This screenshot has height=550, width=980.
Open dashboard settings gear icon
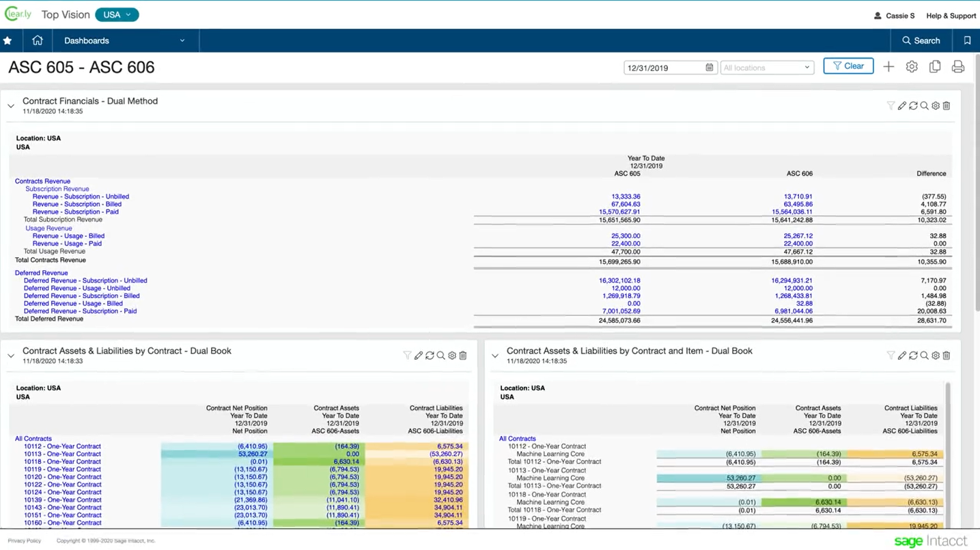[x=912, y=67]
